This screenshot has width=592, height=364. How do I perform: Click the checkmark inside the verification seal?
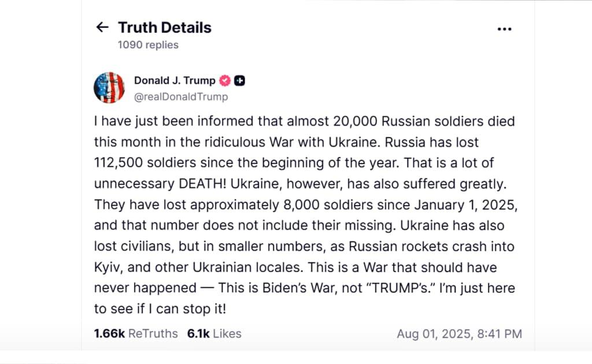pyautogui.click(x=224, y=80)
